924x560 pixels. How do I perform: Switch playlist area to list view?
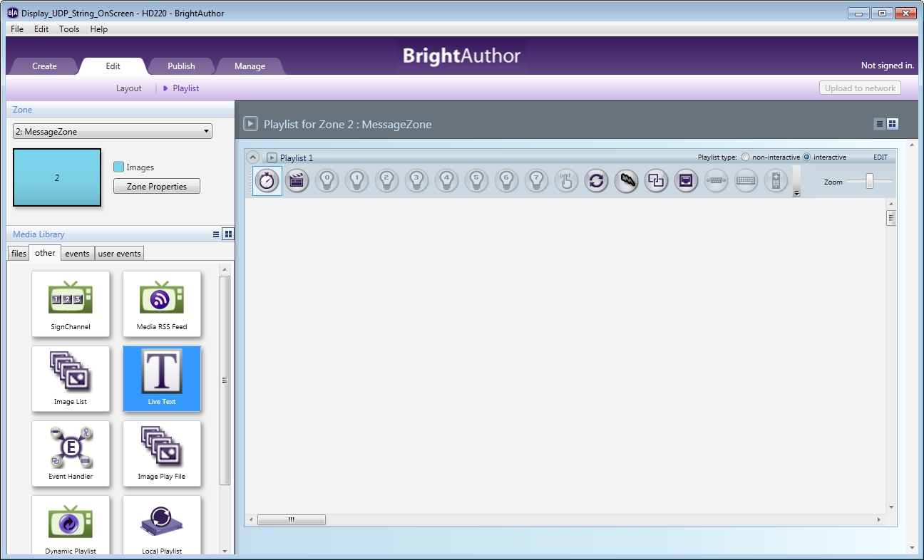pos(879,124)
